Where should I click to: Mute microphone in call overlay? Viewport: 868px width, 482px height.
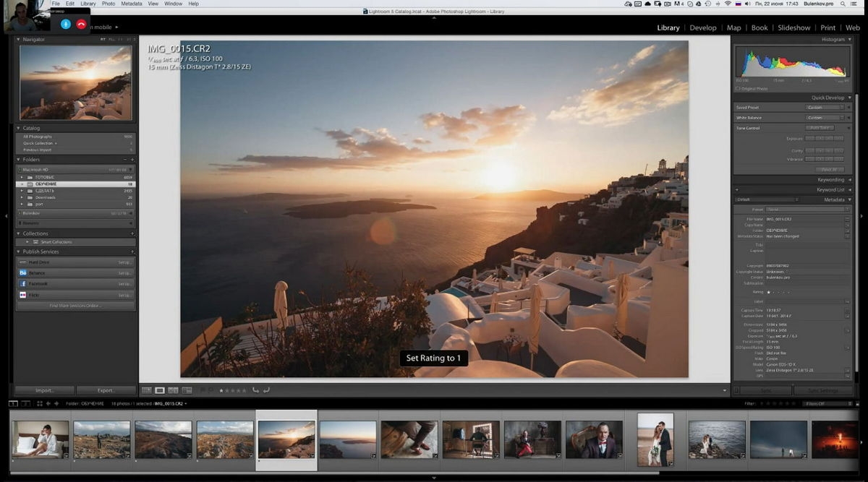pyautogui.click(x=66, y=24)
